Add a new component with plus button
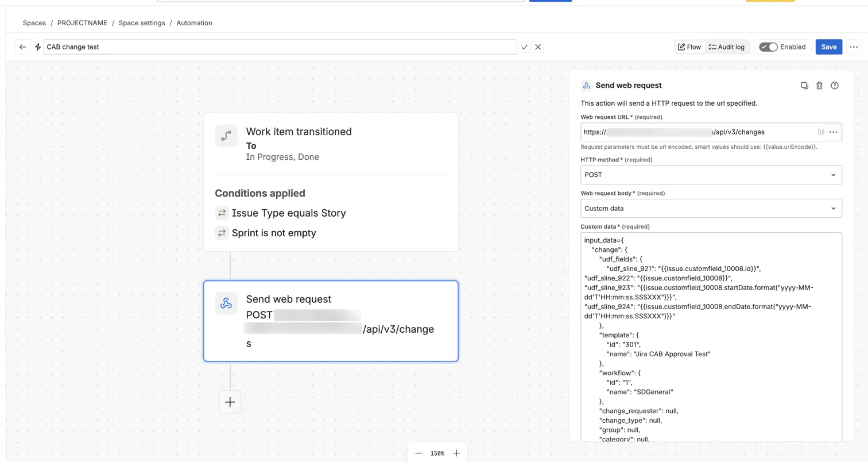Viewport: 868px width, 462px height. pos(230,402)
